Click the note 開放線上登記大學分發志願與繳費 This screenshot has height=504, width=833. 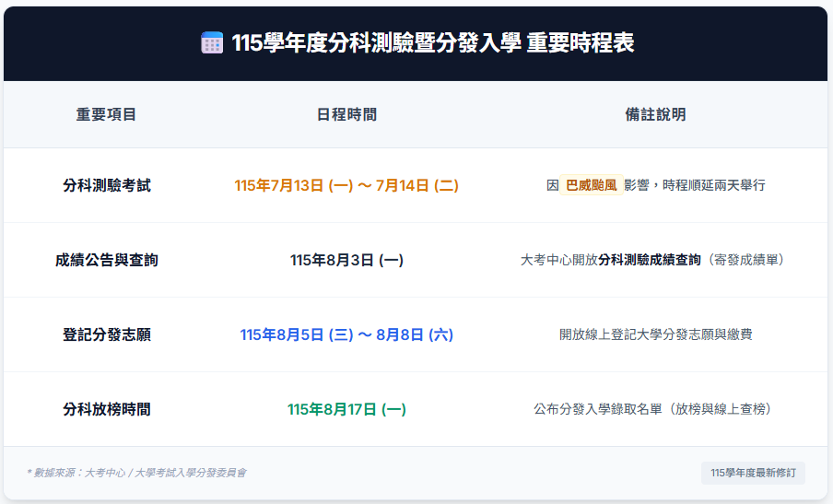point(655,334)
